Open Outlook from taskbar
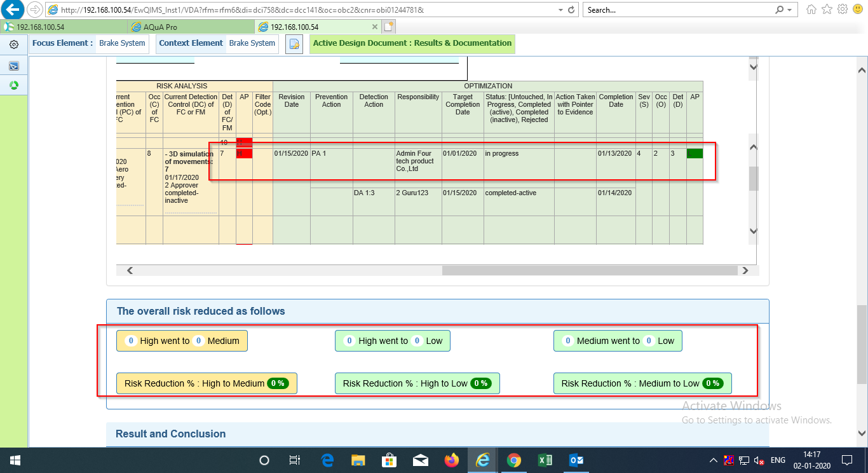The height and width of the screenshot is (473, 868). (x=576, y=460)
